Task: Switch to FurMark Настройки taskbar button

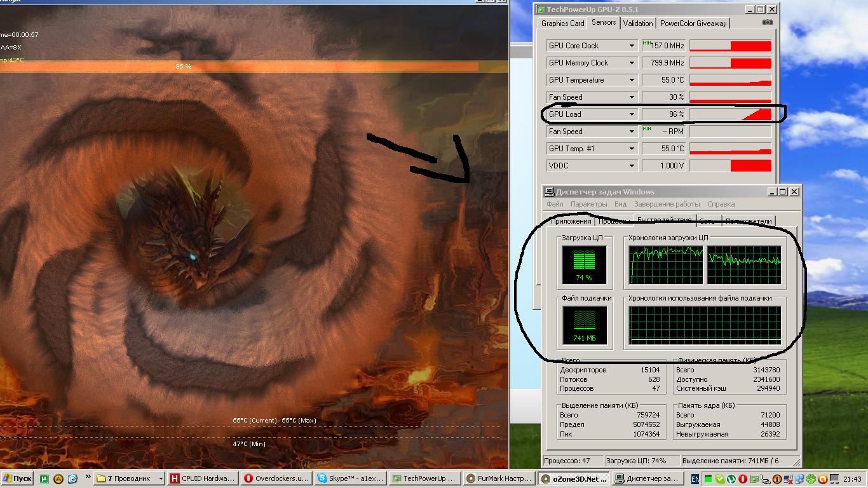Action: pos(498,478)
